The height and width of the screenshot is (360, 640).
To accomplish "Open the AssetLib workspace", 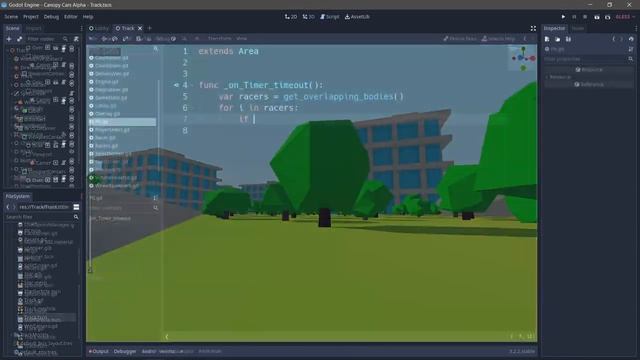I will (357, 17).
